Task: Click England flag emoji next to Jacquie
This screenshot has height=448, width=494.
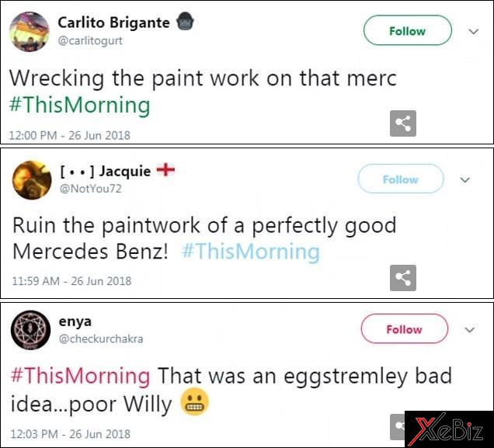Action: (x=165, y=170)
